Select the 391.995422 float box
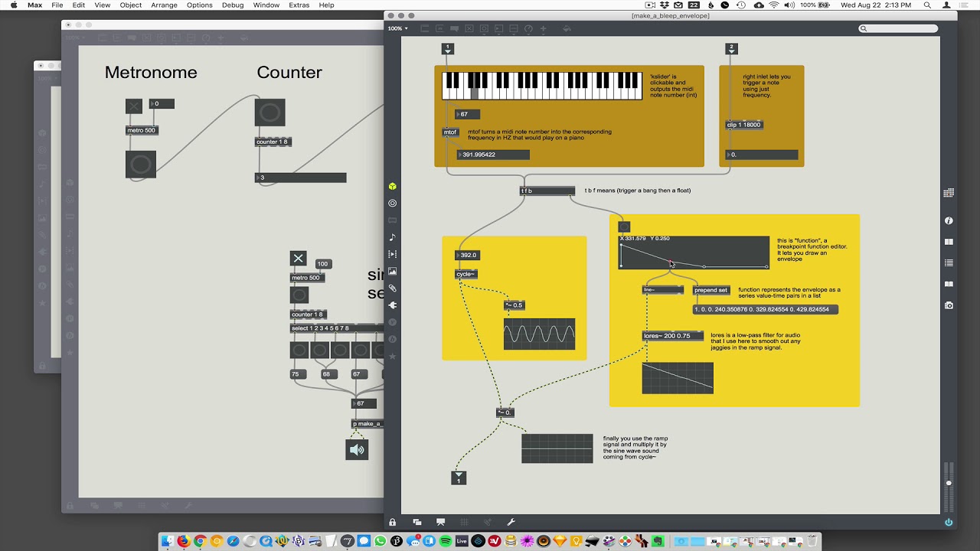The height and width of the screenshot is (551, 980). [493, 155]
